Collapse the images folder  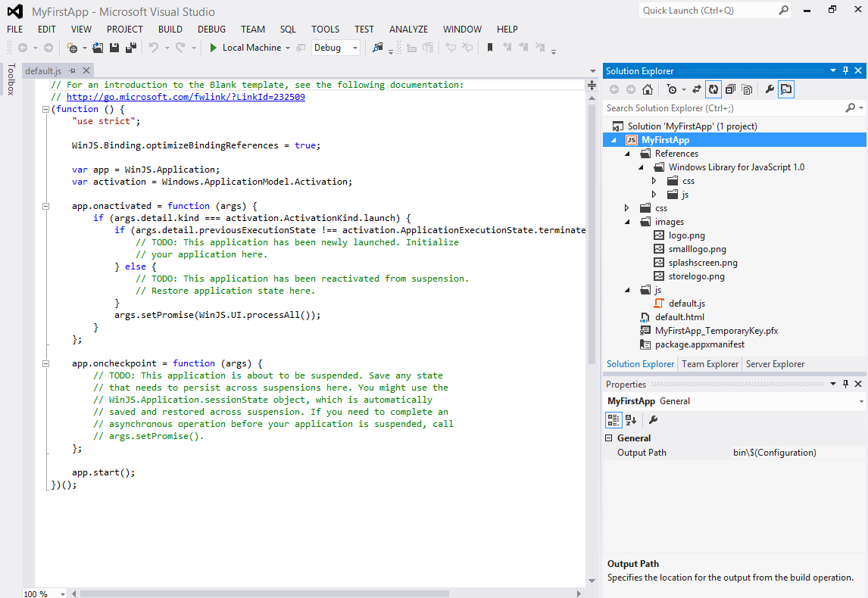click(x=627, y=222)
